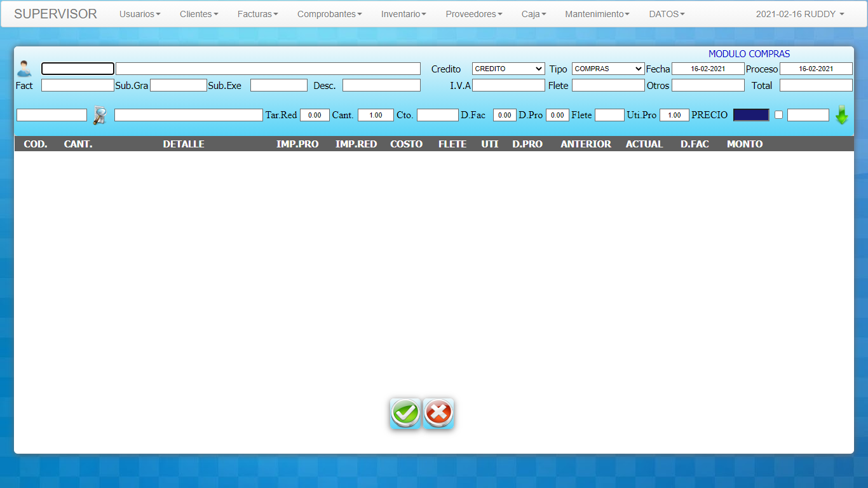Screen dimensions: 868x488
Task: Open the Caja menu
Action: click(534, 14)
